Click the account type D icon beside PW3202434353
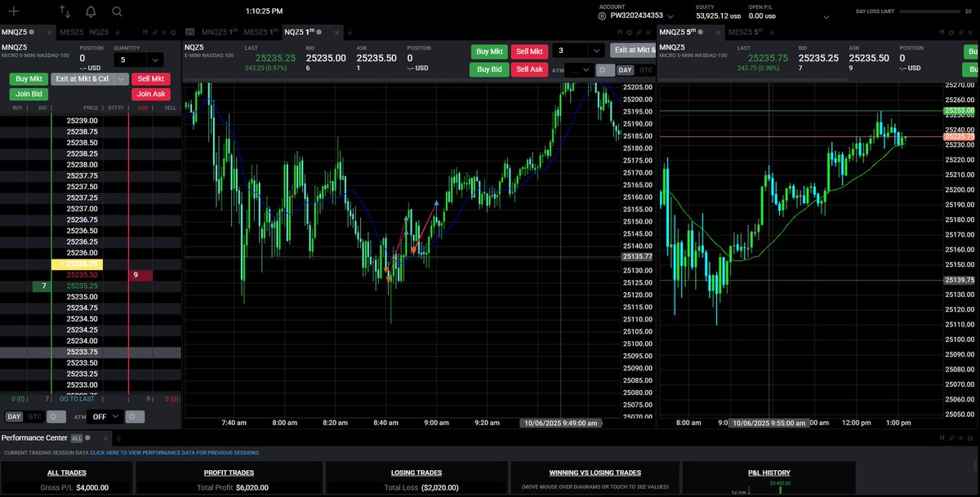980x497 pixels. click(x=602, y=16)
